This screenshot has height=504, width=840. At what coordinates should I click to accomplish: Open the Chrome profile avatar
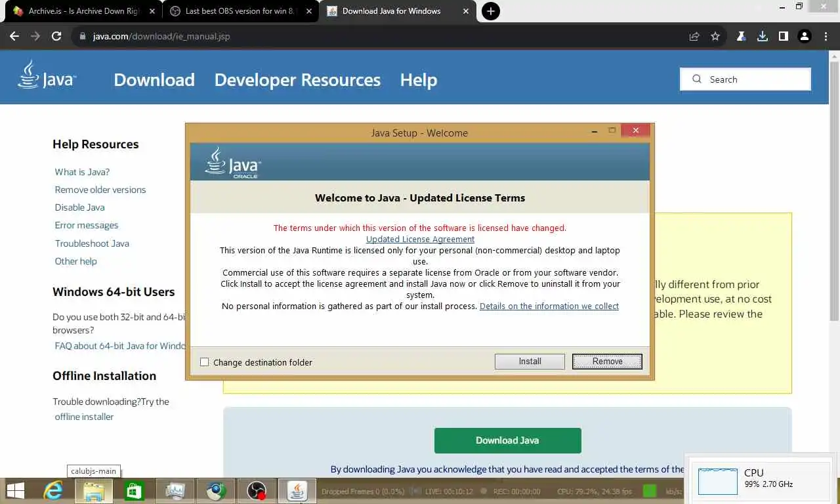[805, 37]
